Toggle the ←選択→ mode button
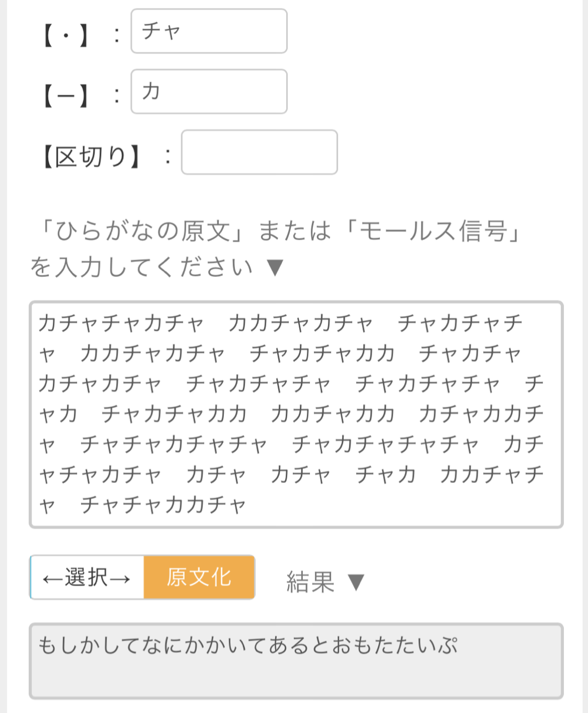 pyautogui.click(x=87, y=577)
